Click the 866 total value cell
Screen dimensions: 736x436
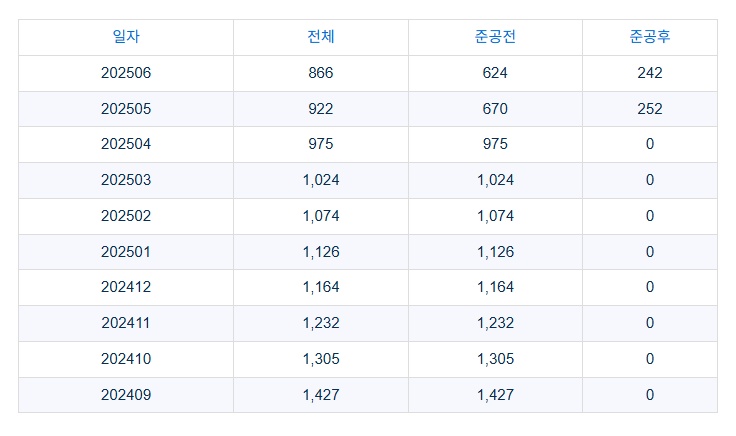click(321, 73)
